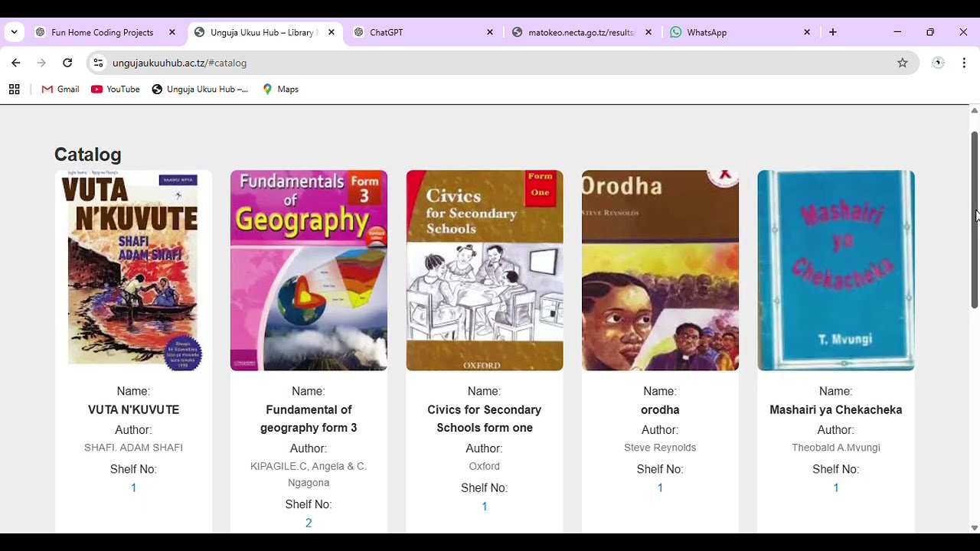980x551 pixels.
Task: Click shelf number 1 under Mashairi ya Chekacheka
Action: [x=836, y=488]
